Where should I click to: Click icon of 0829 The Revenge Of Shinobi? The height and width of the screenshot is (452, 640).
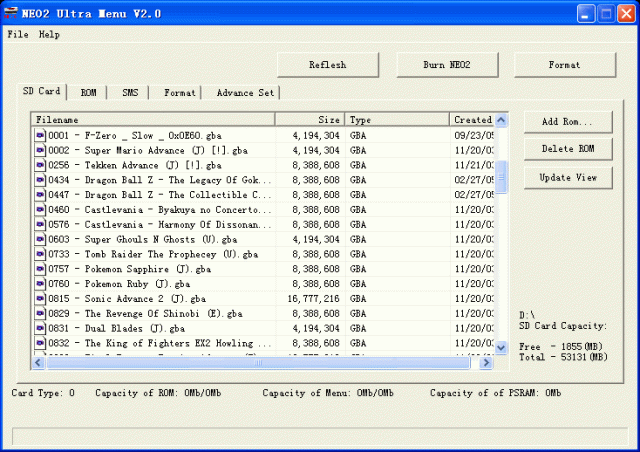click(x=40, y=313)
